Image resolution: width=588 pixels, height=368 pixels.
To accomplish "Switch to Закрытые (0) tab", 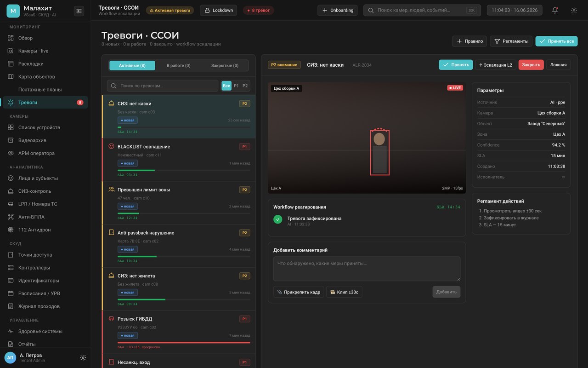I will [225, 65].
